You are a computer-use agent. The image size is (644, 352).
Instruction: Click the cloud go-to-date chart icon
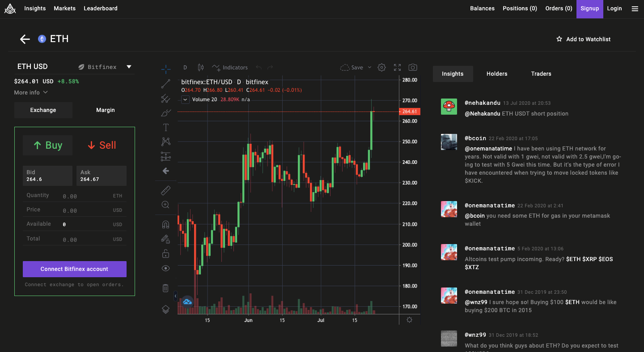pyautogui.click(x=187, y=302)
